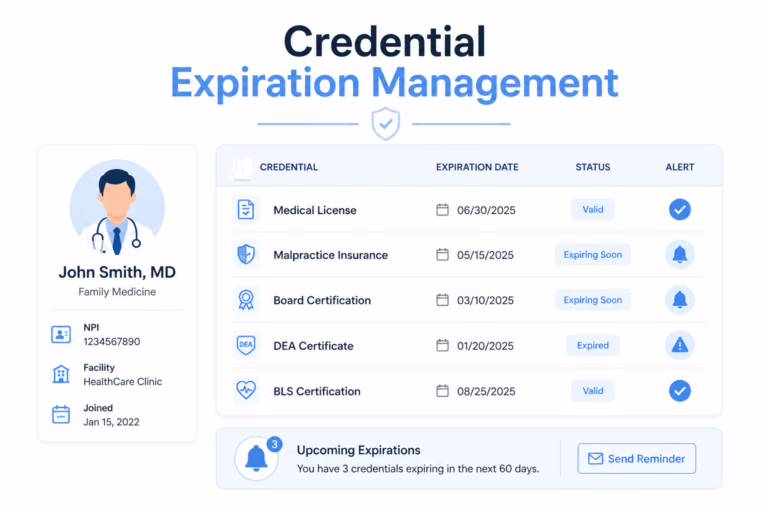Image resolution: width=768 pixels, height=512 pixels.
Task: Click the notification badge showing 3
Action: (275, 444)
